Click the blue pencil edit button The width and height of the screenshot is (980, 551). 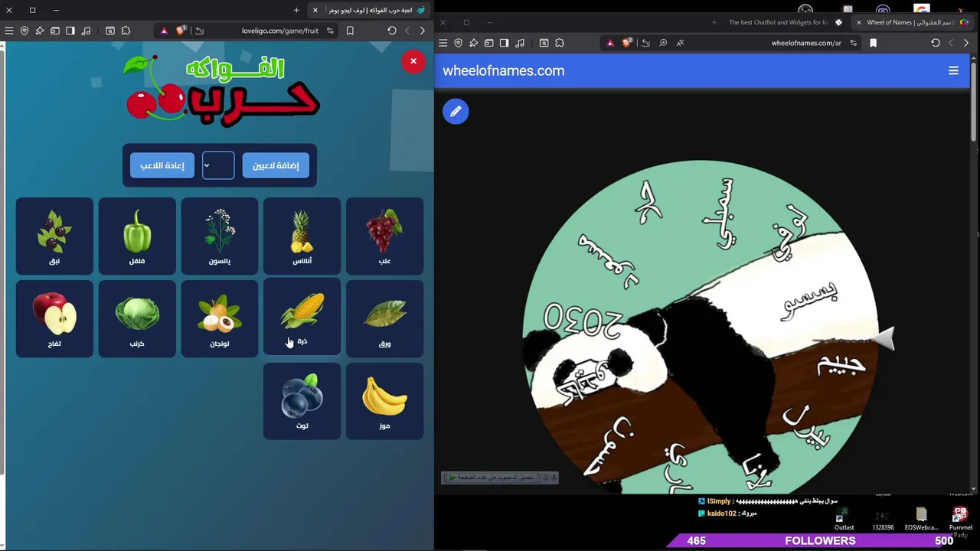[456, 112]
